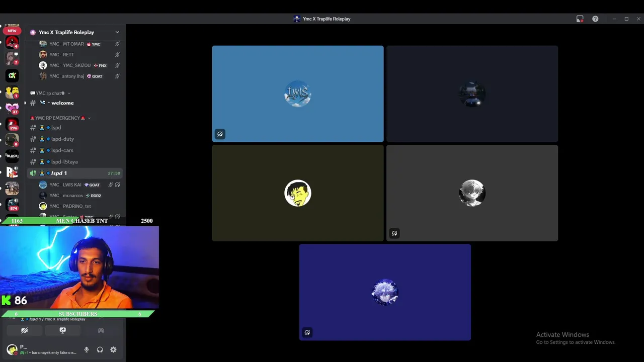Click the YMC tag badge next to MT OMAR
The height and width of the screenshot is (362, 644).
pyautogui.click(x=94, y=44)
